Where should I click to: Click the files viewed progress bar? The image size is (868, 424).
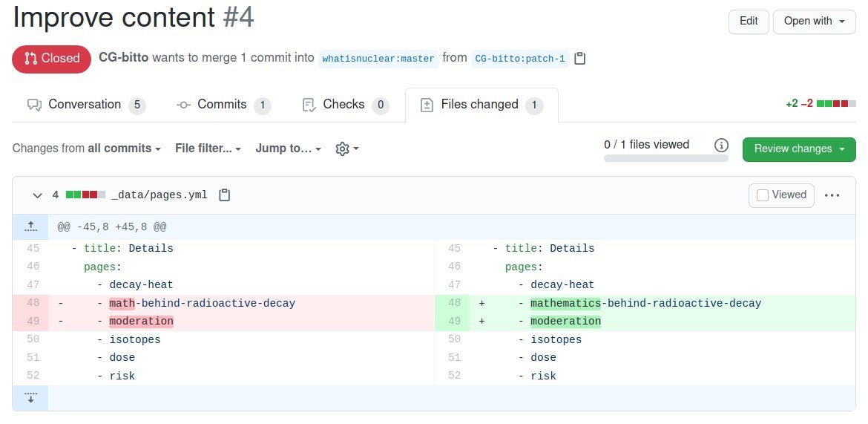(x=666, y=158)
